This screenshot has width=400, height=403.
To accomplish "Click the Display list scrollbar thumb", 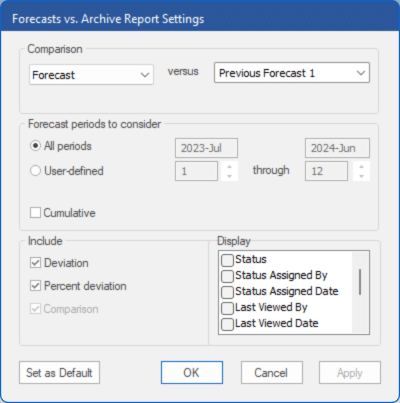I will coord(360,282).
